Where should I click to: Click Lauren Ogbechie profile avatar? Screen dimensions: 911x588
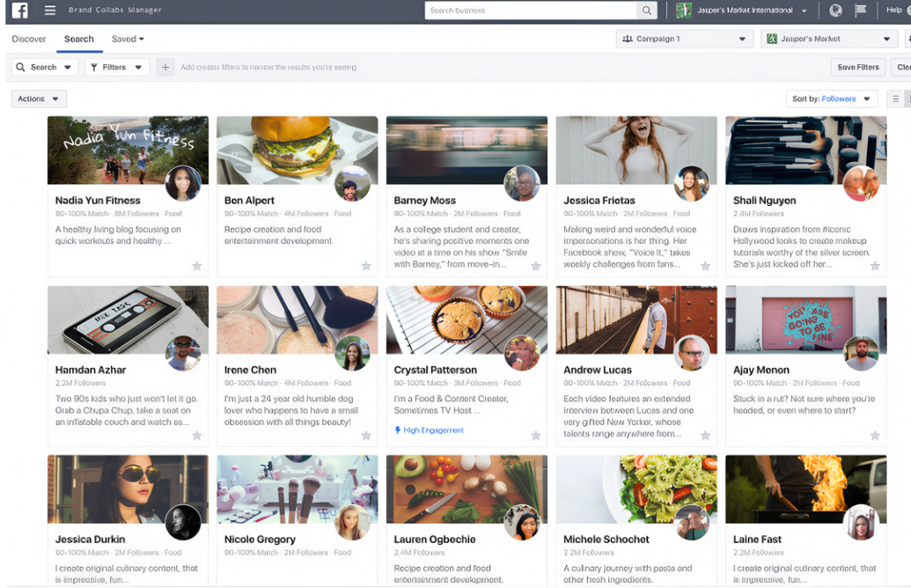pos(522,522)
